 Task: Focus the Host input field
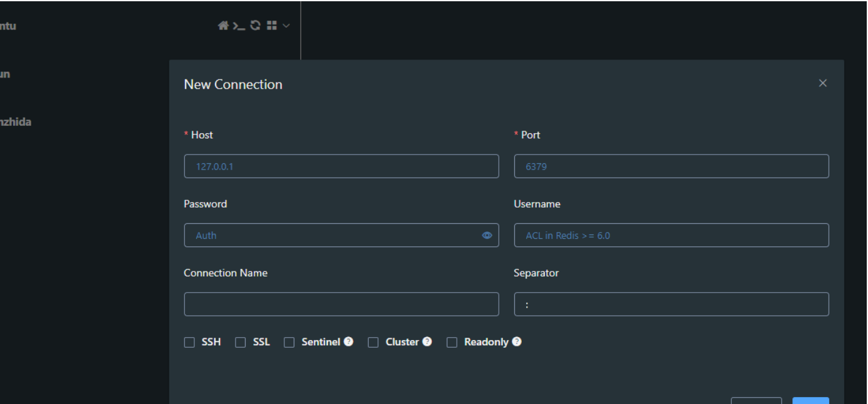pyautogui.click(x=341, y=166)
